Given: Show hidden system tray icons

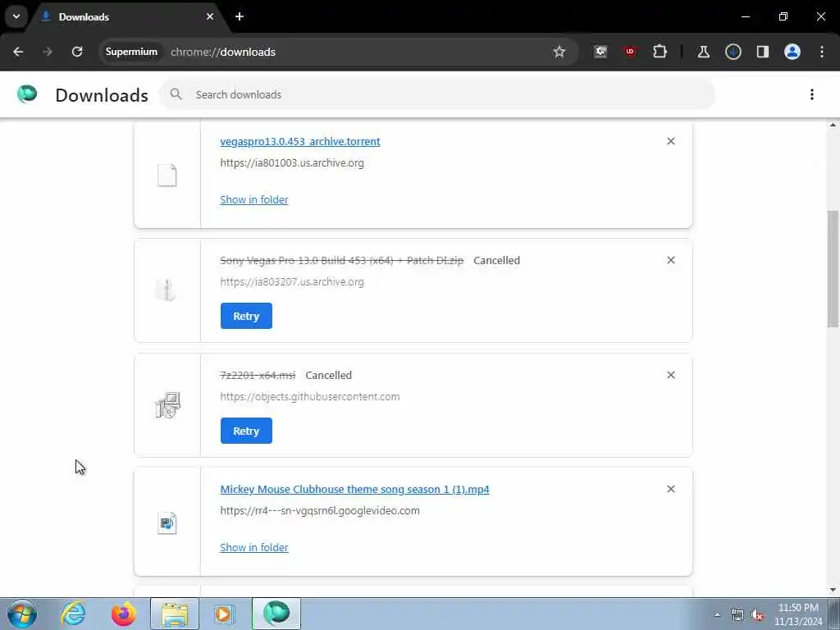Looking at the screenshot, I should coord(717,615).
